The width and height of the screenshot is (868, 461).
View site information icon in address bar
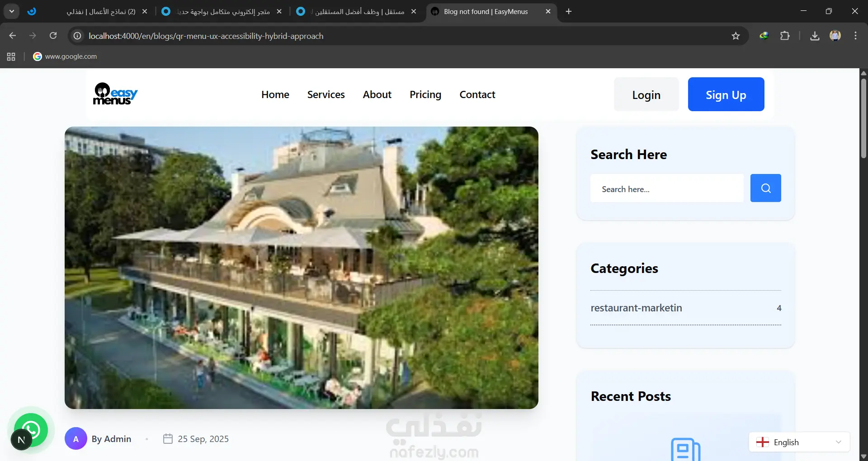[x=77, y=36]
